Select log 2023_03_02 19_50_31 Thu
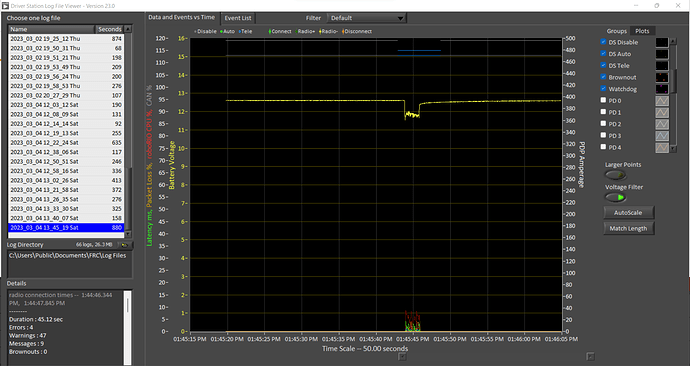Image resolution: width=690 pixels, height=366 pixels. 66,48
